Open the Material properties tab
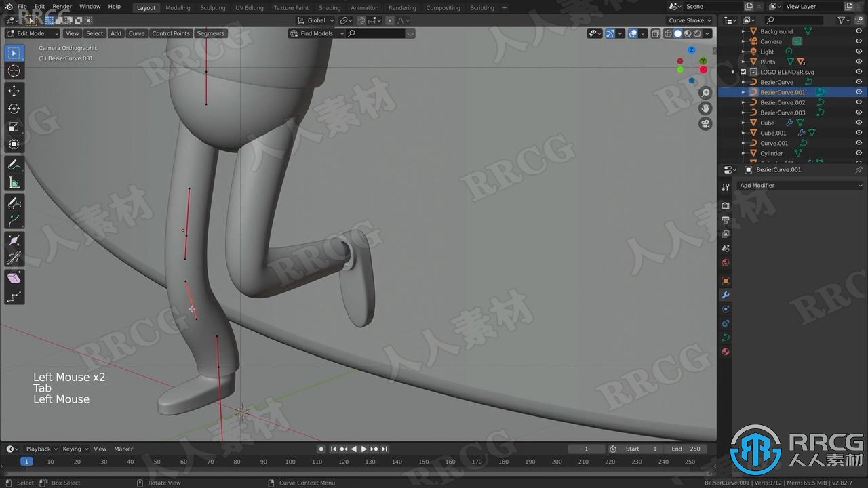The width and height of the screenshot is (868, 488). (x=726, y=352)
